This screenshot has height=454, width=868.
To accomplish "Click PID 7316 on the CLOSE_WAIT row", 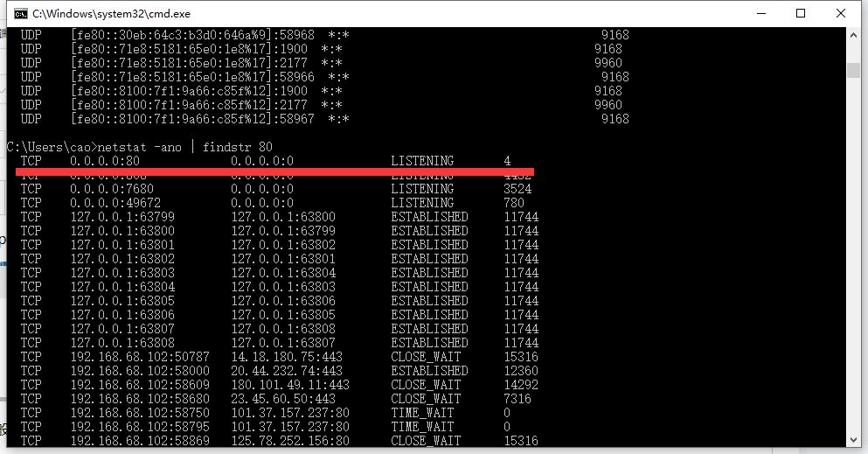I will coord(517,399).
